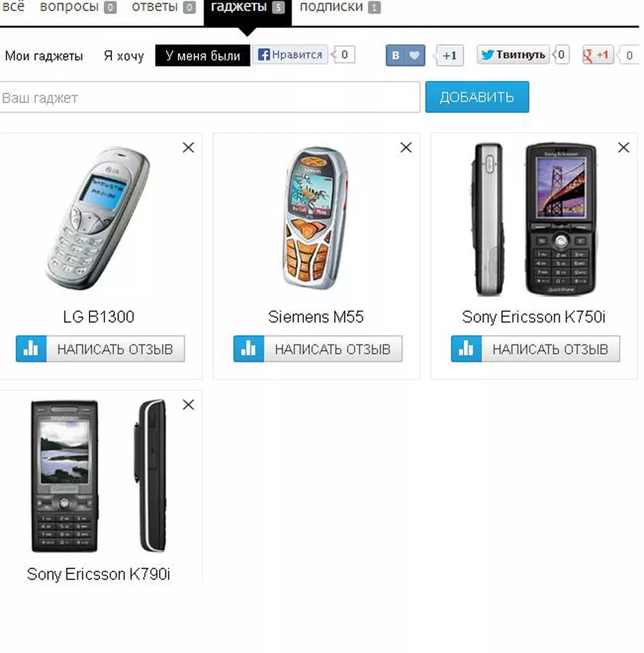Select the Я хочу filter
Viewport: 644px width, 653px height.
pyautogui.click(x=124, y=56)
